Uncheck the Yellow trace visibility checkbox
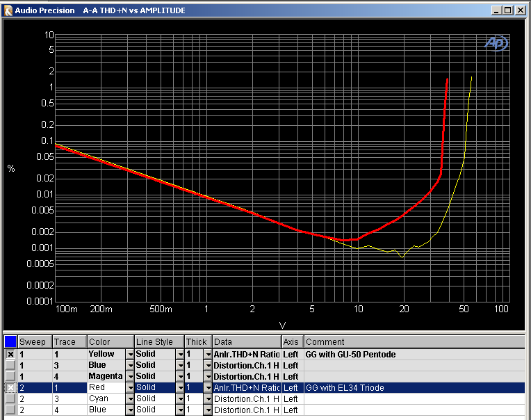 pos(10,354)
